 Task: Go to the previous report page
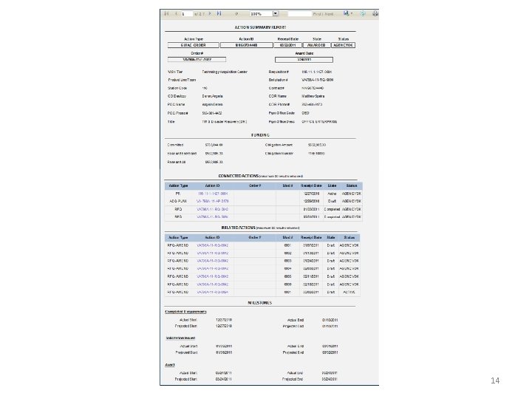coord(176,13)
